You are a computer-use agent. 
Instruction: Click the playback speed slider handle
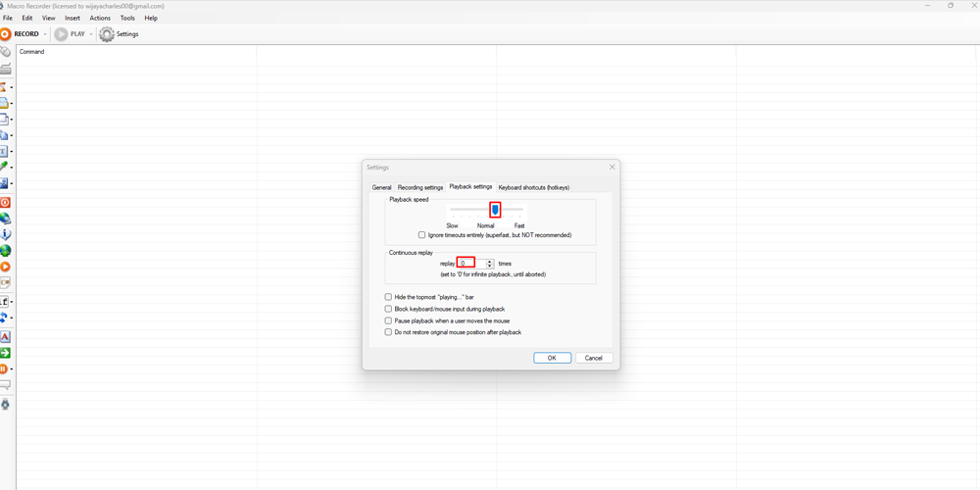[496, 210]
